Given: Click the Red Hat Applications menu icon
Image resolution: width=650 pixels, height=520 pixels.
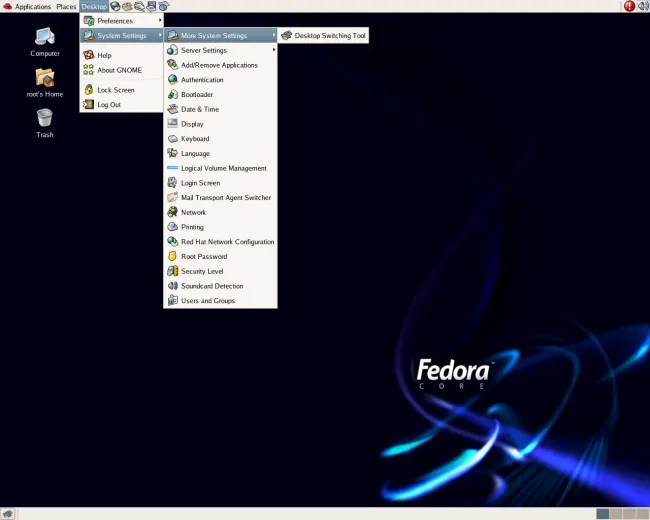Looking at the screenshot, I should pos(7,6).
